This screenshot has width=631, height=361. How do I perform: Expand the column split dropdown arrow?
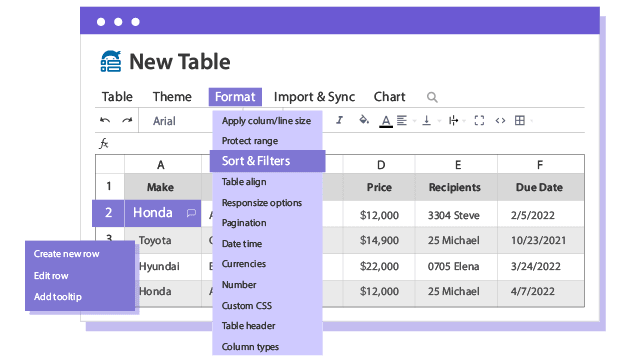[464, 121]
